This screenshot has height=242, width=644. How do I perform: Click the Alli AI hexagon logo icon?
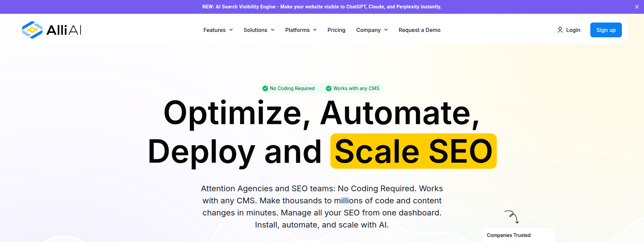pos(32,30)
